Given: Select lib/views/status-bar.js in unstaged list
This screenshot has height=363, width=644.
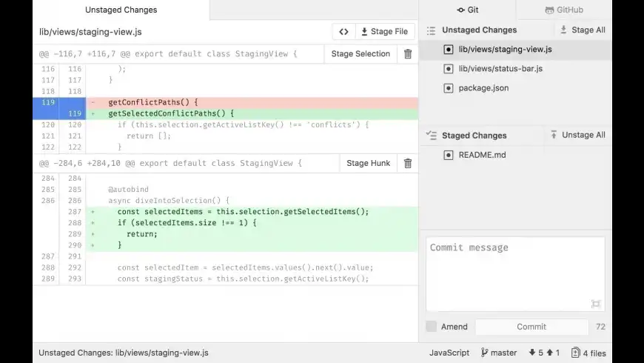Looking at the screenshot, I should (x=500, y=69).
